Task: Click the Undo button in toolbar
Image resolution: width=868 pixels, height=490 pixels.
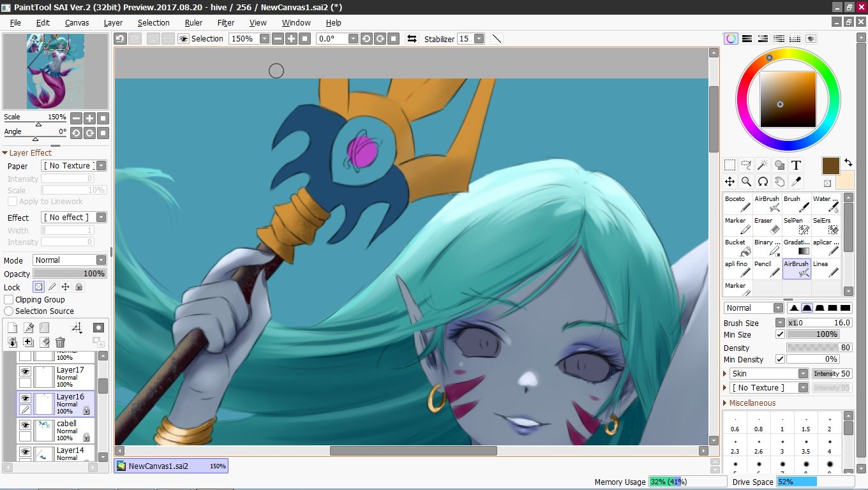Action: pyautogui.click(x=120, y=39)
